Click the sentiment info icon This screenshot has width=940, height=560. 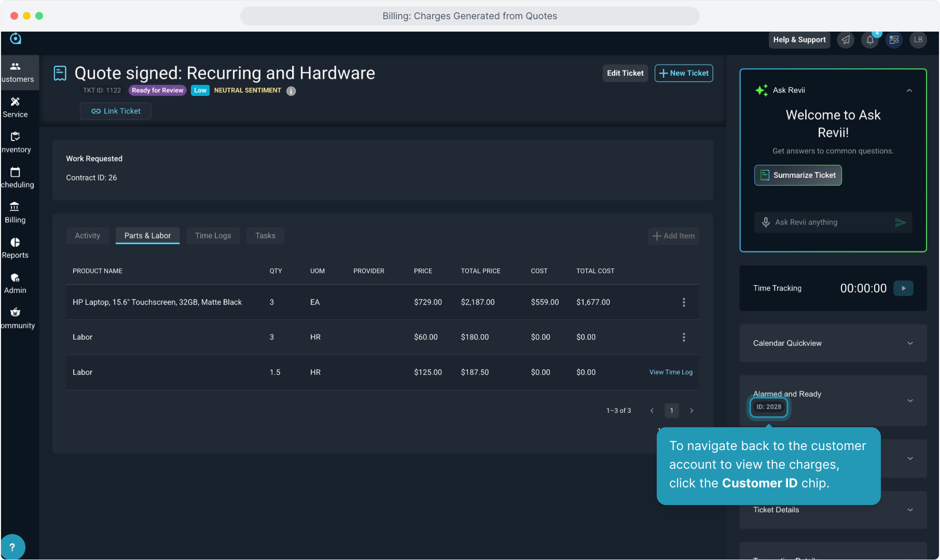pyautogui.click(x=291, y=91)
